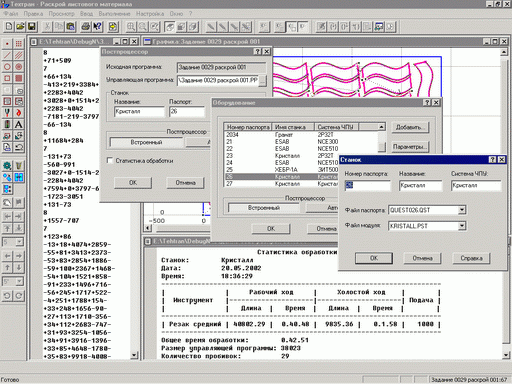Select the text tool letter A
512x384 pixels.
[19, 124]
